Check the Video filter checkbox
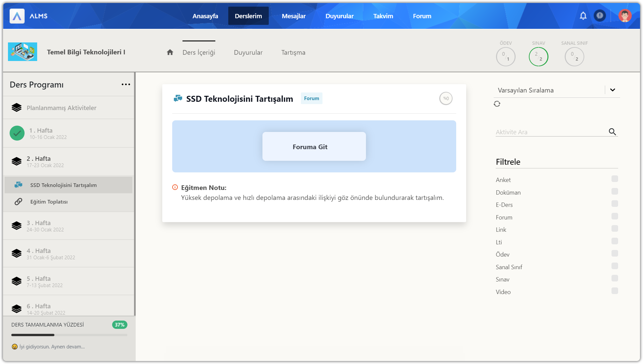Viewport: 643px width, 364px height. [614, 291]
